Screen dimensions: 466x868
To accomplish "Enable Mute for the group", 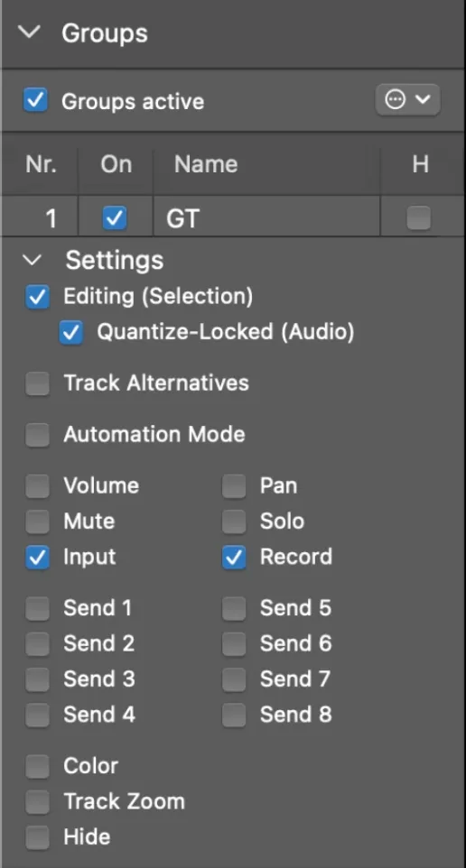I will (x=37, y=522).
